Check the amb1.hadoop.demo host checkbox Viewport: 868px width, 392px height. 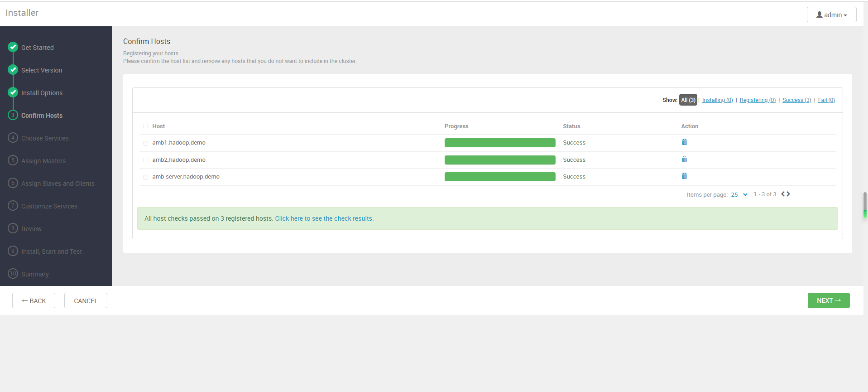pos(146,143)
